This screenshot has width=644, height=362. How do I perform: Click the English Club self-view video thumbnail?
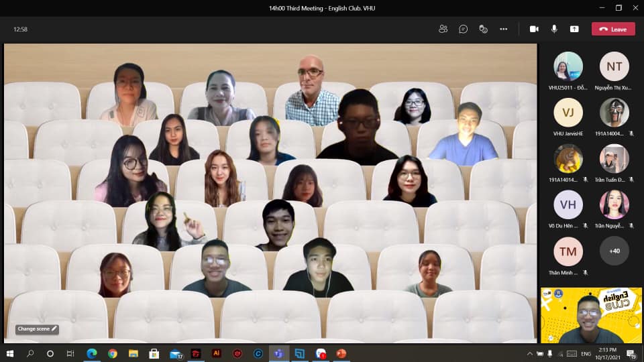(591, 315)
